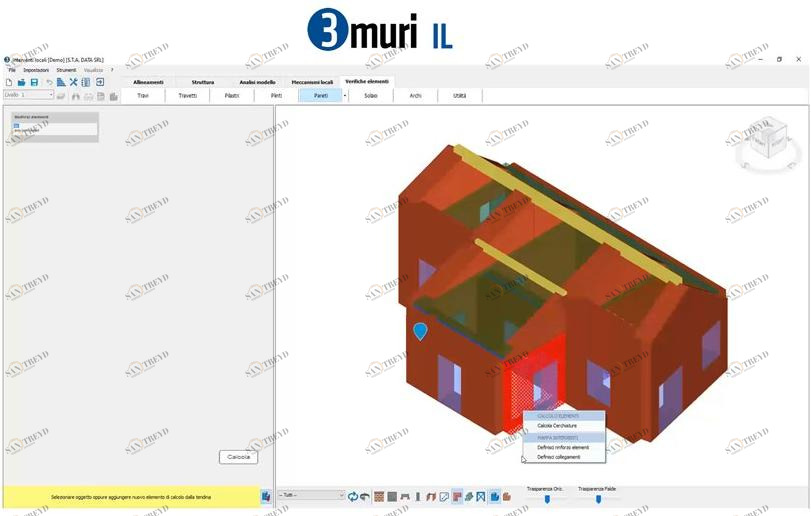Viewport: 811px width, 516px height.
Task: Click the New file icon
Action: click(x=8, y=82)
